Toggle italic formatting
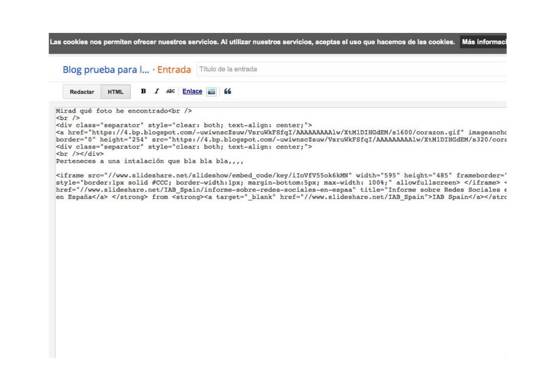 157,91
